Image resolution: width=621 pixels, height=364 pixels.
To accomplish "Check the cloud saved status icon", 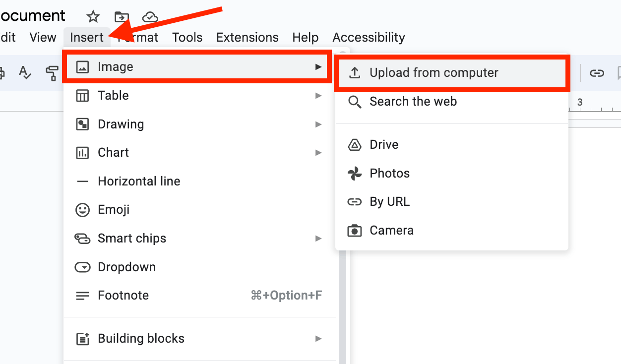I will (150, 17).
